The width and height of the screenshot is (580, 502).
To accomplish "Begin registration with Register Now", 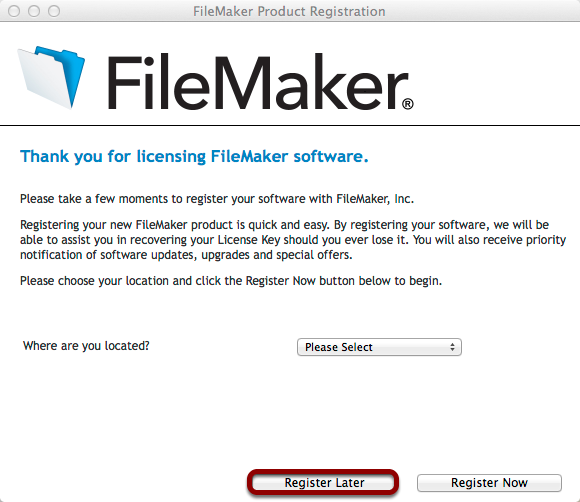I will (489, 482).
